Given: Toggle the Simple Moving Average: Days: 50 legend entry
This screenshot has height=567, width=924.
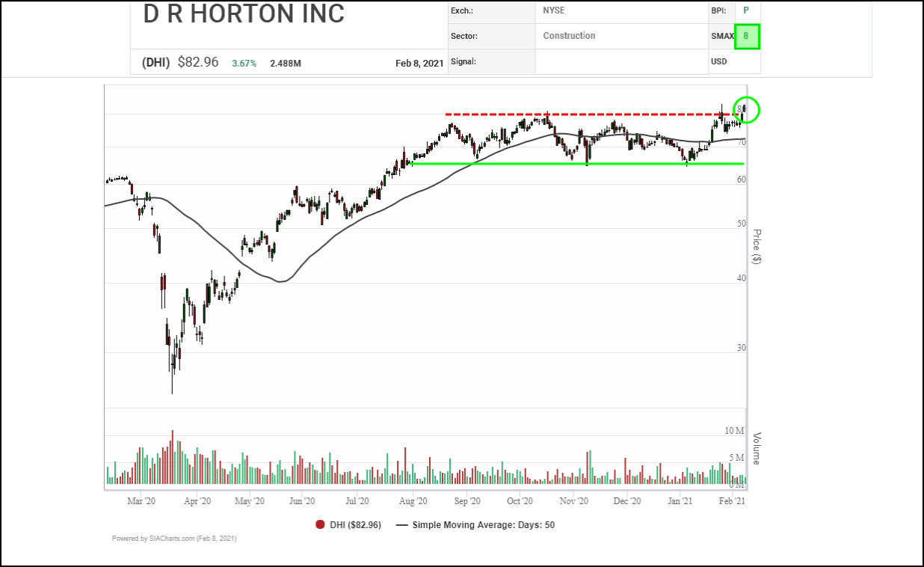Looking at the screenshot, I should pyautogui.click(x=483, y=525).
